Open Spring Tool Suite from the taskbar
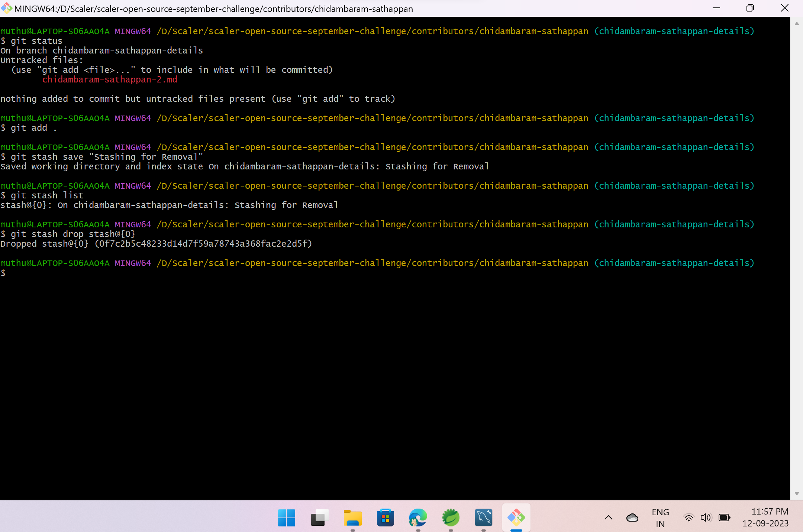This screenshot has height=532, width=803. [x=451, y=518]
